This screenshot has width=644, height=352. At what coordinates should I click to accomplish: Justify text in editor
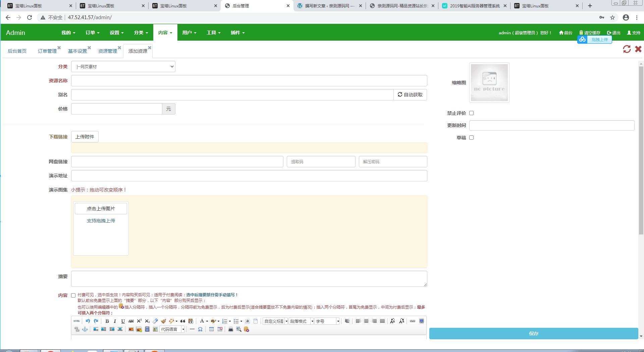382,321
